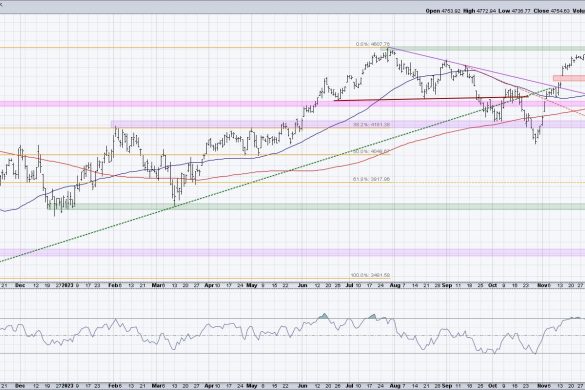The image size is (585, 390).
Task: Click the 2023 year label on price axis
Action: pyautogui.click(x=67, y=286)
